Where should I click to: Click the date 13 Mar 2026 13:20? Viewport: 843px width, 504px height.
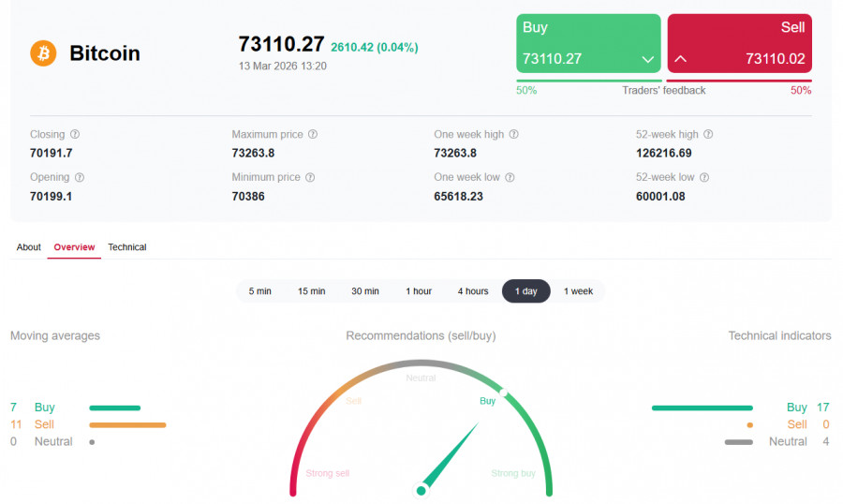(283, 67)
